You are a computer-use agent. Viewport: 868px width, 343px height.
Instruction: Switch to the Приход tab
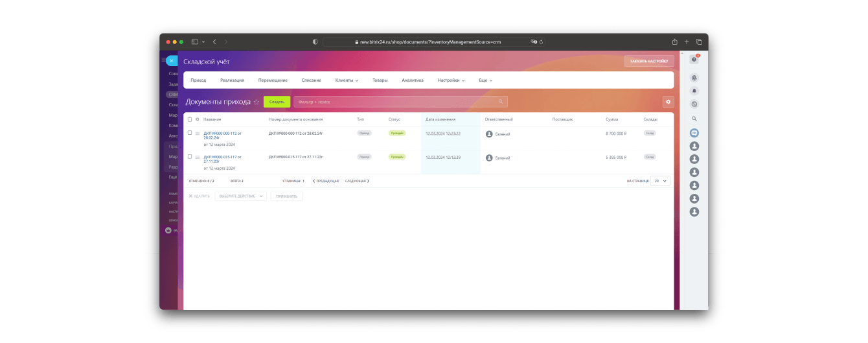pyautogui.click(x=198, y=80)
